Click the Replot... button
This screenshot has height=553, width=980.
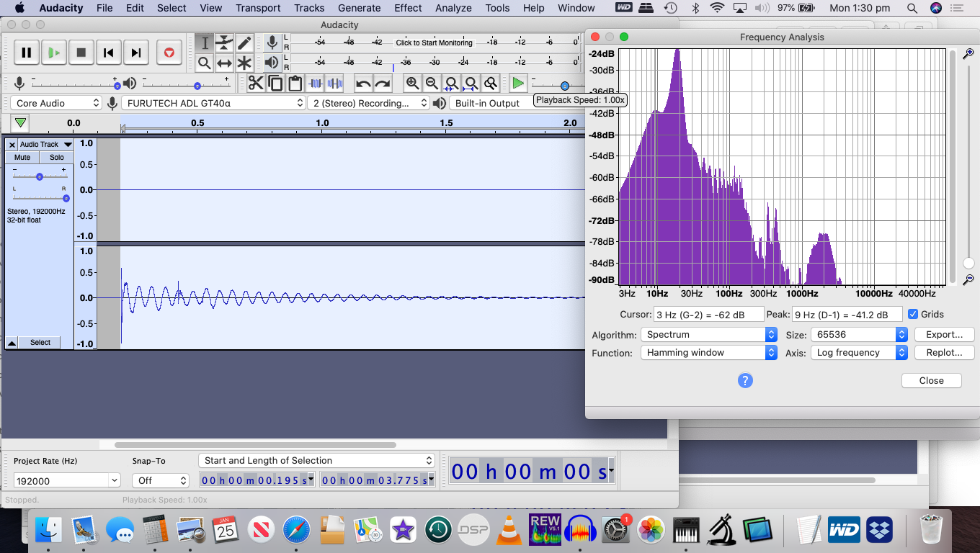(944, 353)
